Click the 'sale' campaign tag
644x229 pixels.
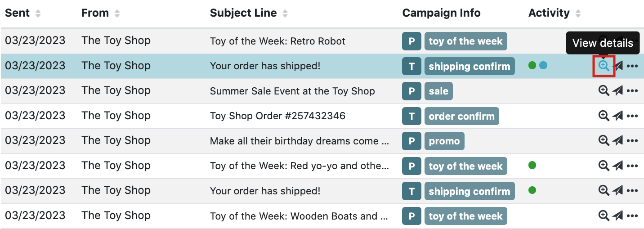click(438, 91)
